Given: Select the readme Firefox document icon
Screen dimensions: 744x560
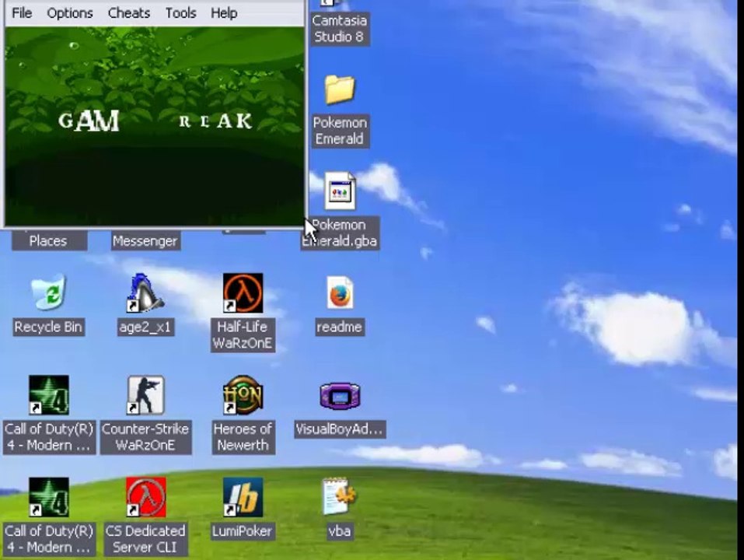Looking at the screenshot, I should pyautogui.click(x=340, y=292).
